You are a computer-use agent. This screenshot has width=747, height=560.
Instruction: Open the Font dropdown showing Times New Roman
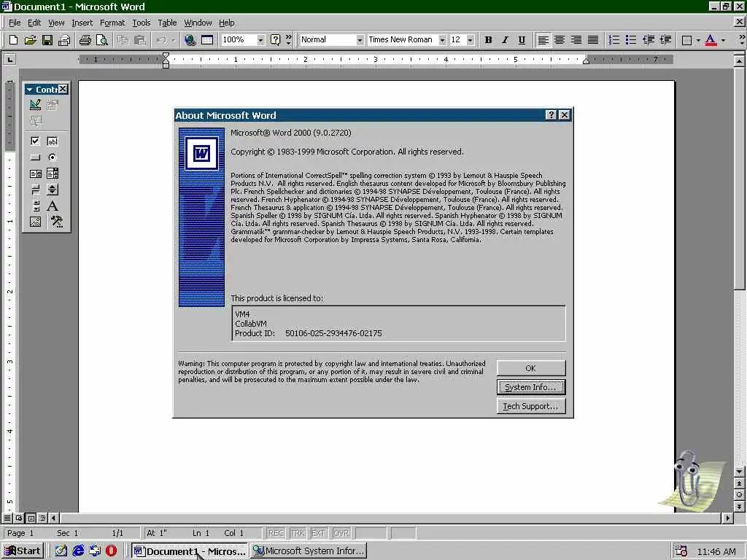coord(443,40)
